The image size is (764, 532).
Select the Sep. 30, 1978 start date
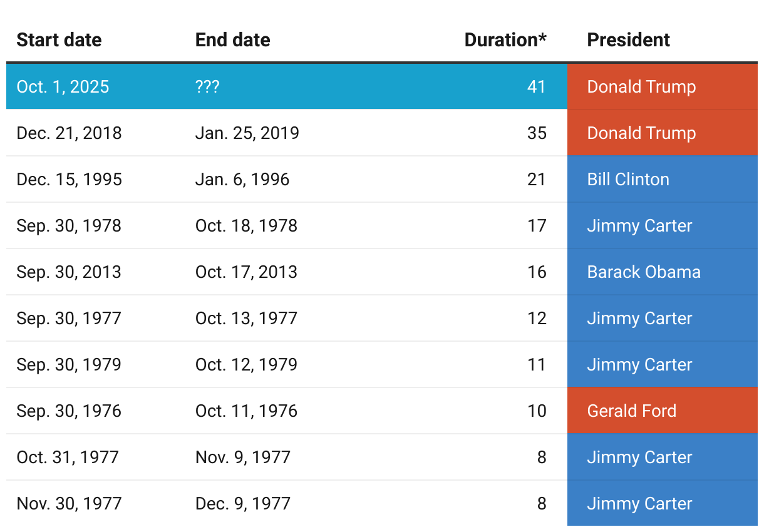click(x=69, y=226)
